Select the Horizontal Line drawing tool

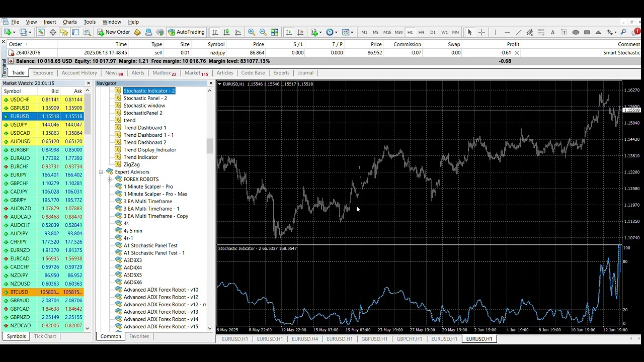[x=507, y=32]
